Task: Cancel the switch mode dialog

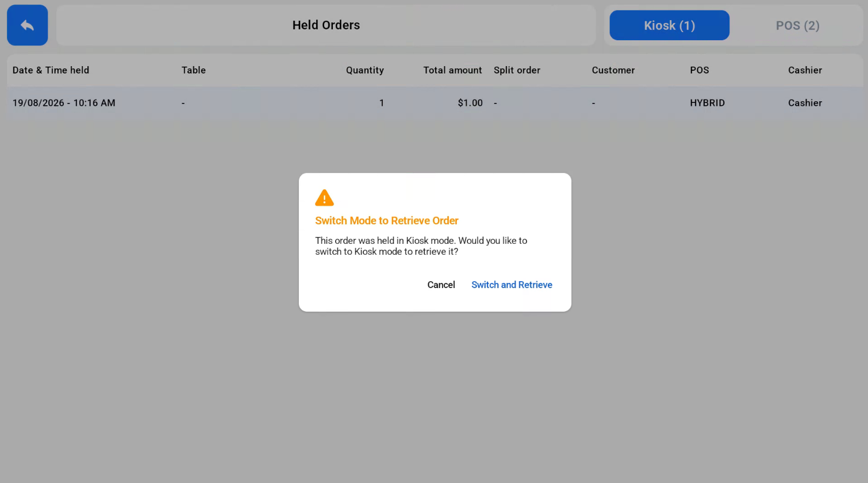Action: click(x=441, y=285)
